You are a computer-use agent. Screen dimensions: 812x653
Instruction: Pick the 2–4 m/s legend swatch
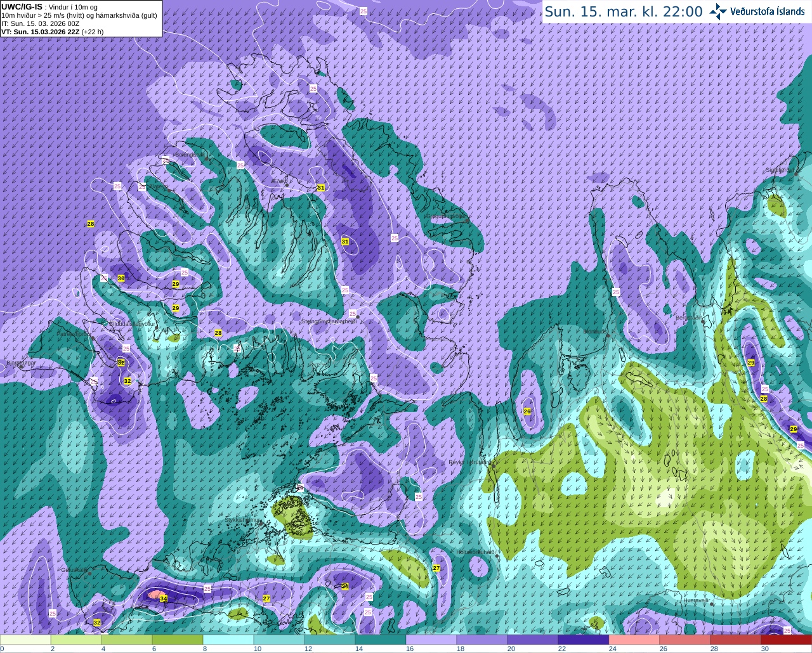[76, 639]
